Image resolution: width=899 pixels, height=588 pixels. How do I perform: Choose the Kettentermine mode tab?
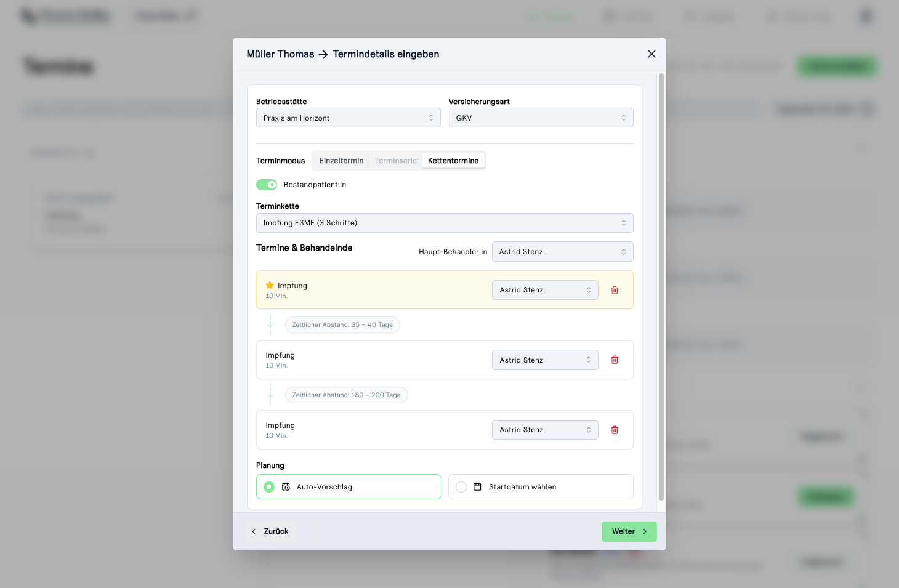pyautogui.click(x=453, y=161)
